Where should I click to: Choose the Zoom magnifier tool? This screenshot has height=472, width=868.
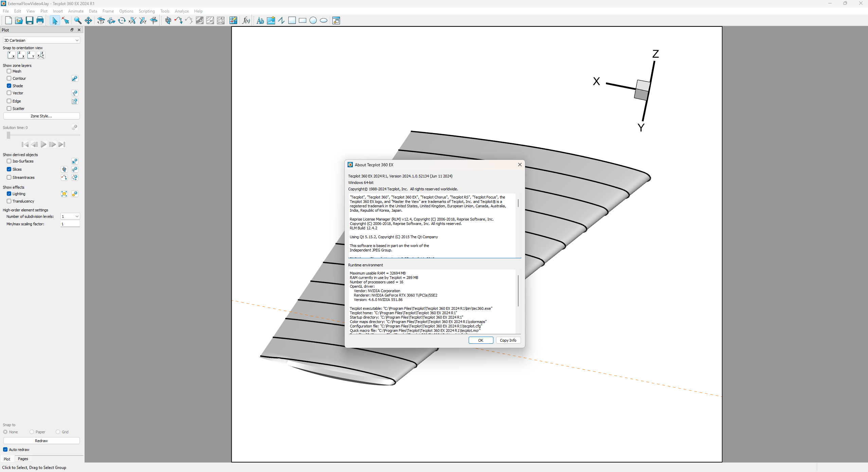click(77, 20)
